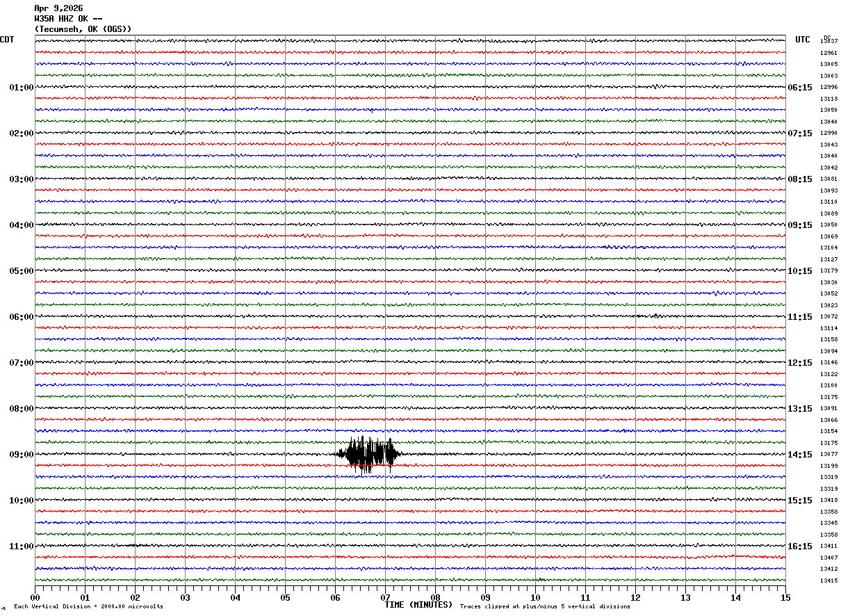Image resolution: width=841 pixels, height=616 pixels.
Task: Click the vertical division scale note
Action: pyautogui.click(x=88, y=607)
